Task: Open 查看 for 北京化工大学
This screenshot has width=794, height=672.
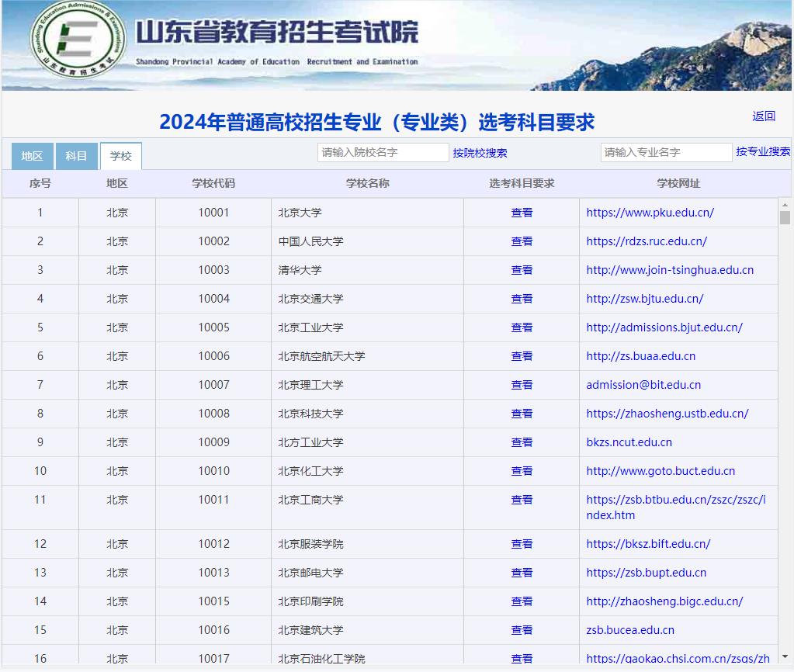Action: click(x=522, y=471)
